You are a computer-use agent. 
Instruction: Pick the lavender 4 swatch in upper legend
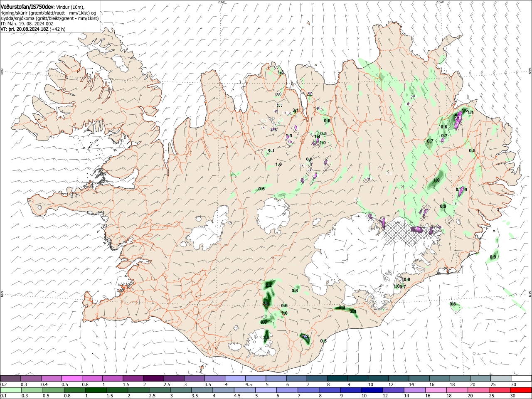(235, 378)
